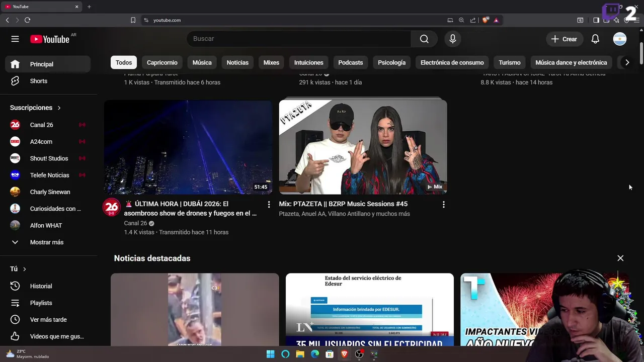Open the account avatar menu
644x362 pixels.
620,39
